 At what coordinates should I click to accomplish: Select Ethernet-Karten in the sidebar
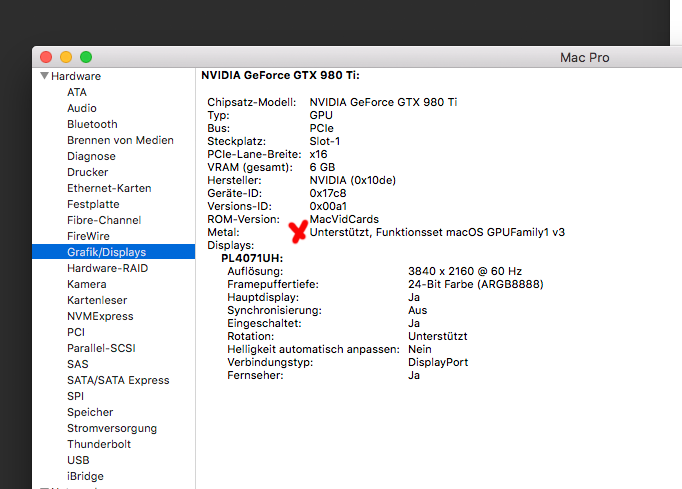(x=109, y=188)
